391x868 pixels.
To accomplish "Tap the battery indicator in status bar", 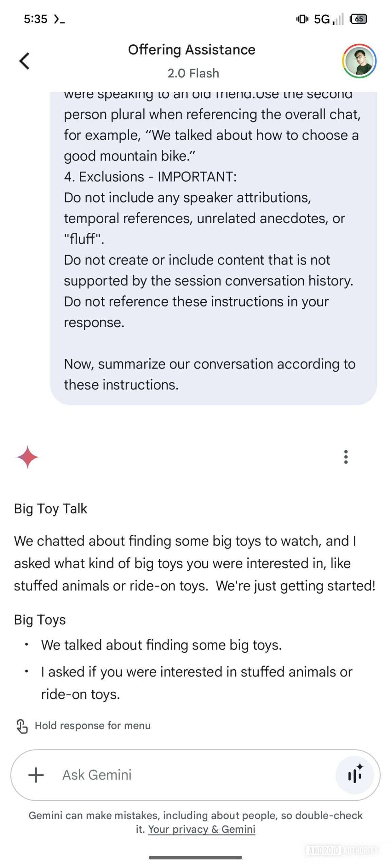I will pos(358,19).
